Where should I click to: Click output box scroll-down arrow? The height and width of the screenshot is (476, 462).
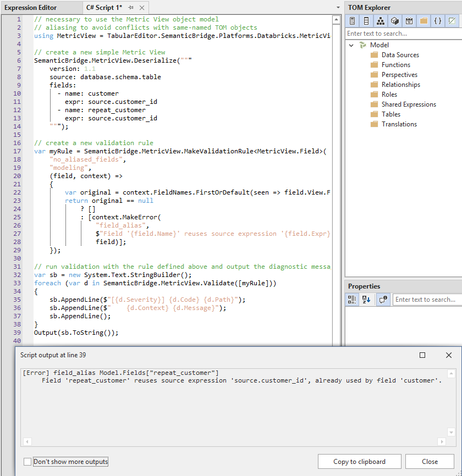tap(451, 432)
